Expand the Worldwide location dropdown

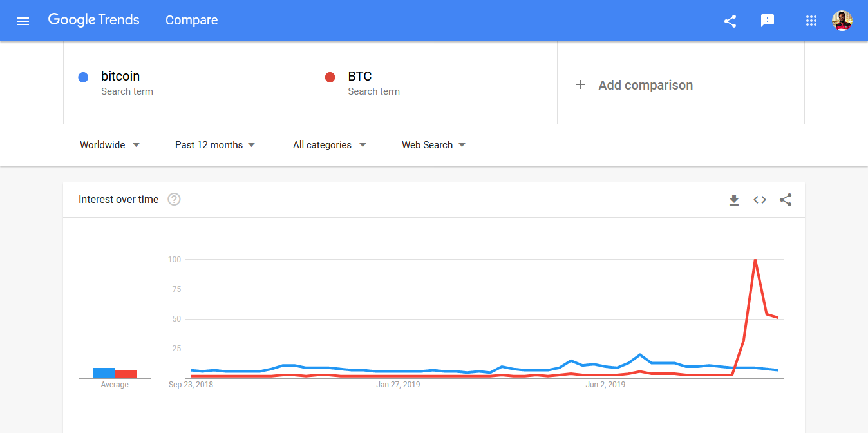tap(109, 144)
